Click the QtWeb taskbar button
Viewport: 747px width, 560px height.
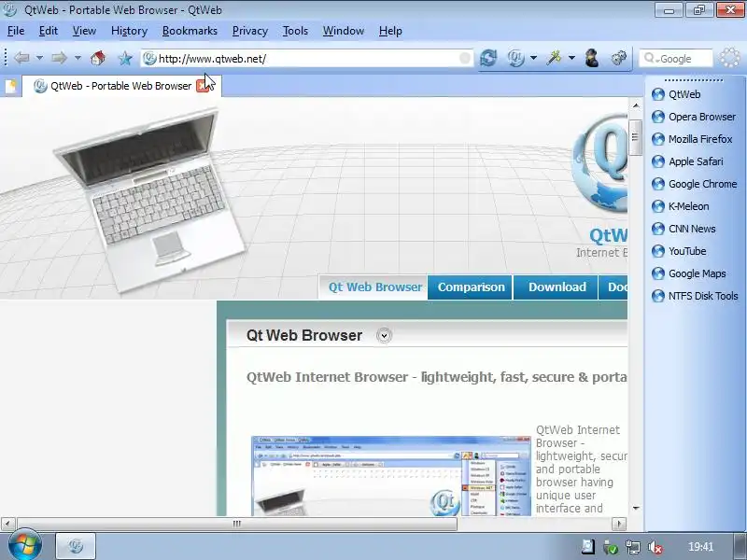76,546
